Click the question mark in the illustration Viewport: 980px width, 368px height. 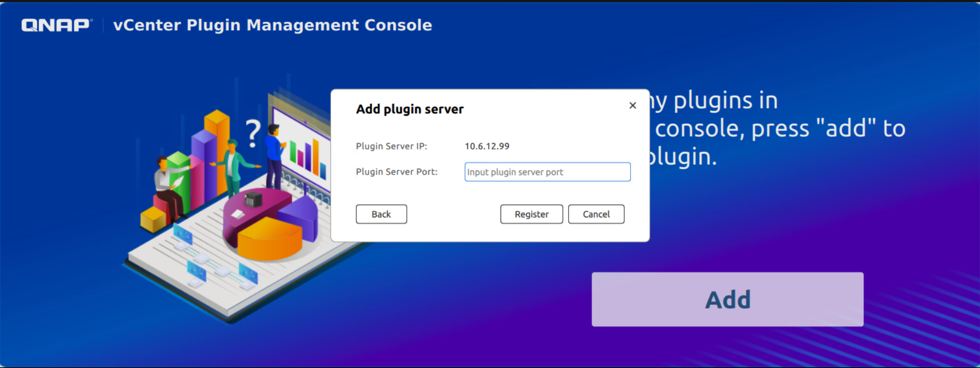[253, 133]
